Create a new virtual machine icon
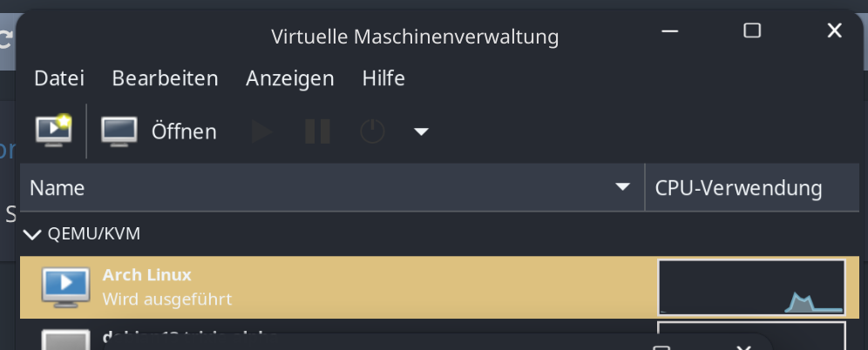868x350 pixels. 54,131
